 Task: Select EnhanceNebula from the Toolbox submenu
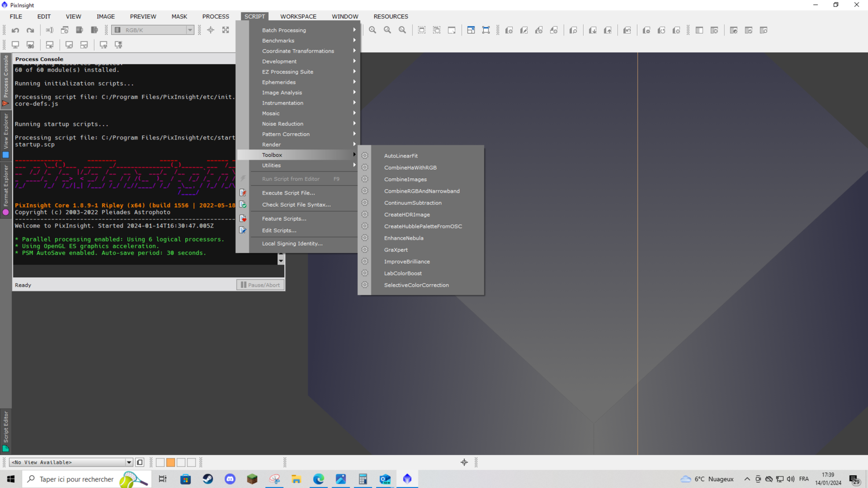403,238
